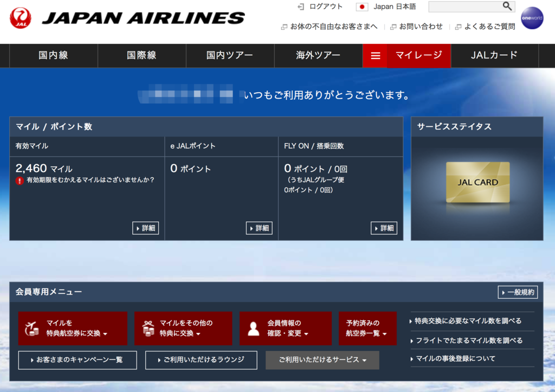Click the logout door icon

tap(300, 7)
